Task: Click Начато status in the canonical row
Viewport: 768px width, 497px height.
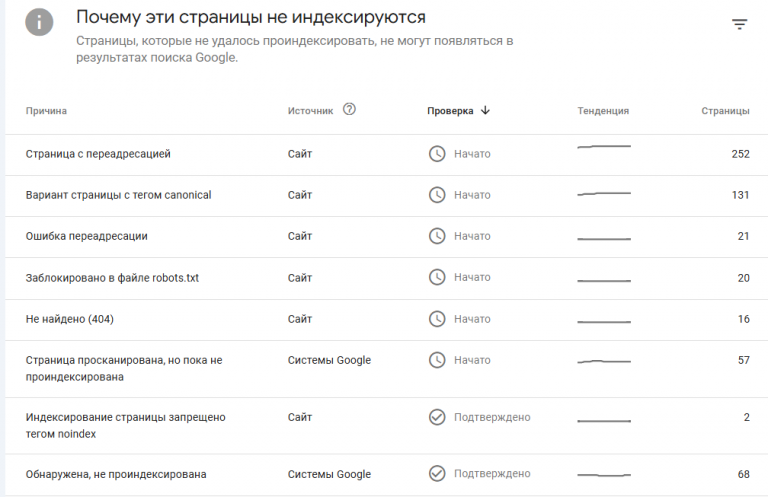Action: pyautogui.click(x=472, y=195)
